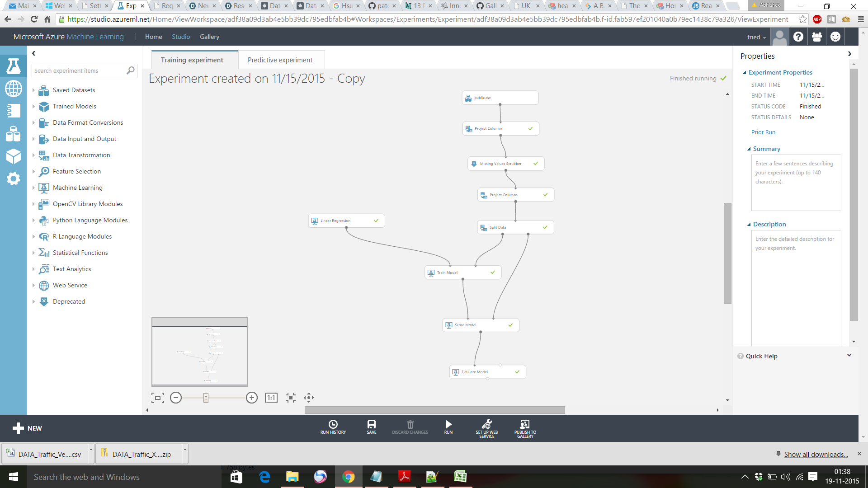
Task: Click the Search experiment items field
Action: click(x=79, y=71)
